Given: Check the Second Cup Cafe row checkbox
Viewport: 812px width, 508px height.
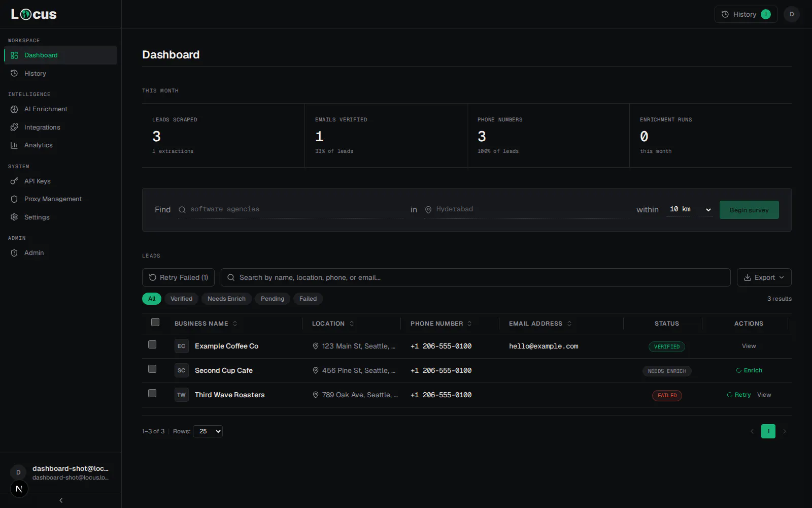Looking at the screenshot, I should pyautogui.click(x=152, y=369).
